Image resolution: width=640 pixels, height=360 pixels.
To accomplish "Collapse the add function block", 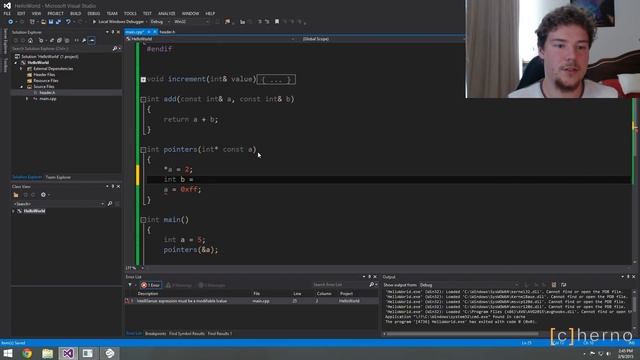I will (143, 99).
